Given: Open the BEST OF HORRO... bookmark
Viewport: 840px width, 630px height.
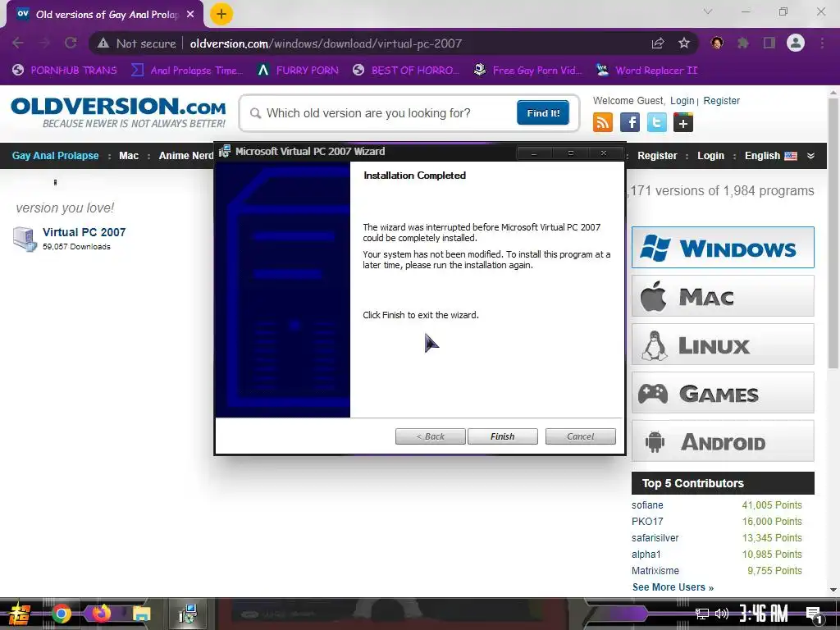Looking at the screenshot, I should point(406,71).
